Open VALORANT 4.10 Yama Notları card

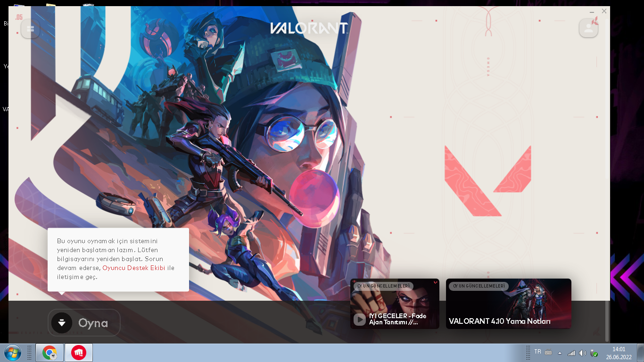509,304
